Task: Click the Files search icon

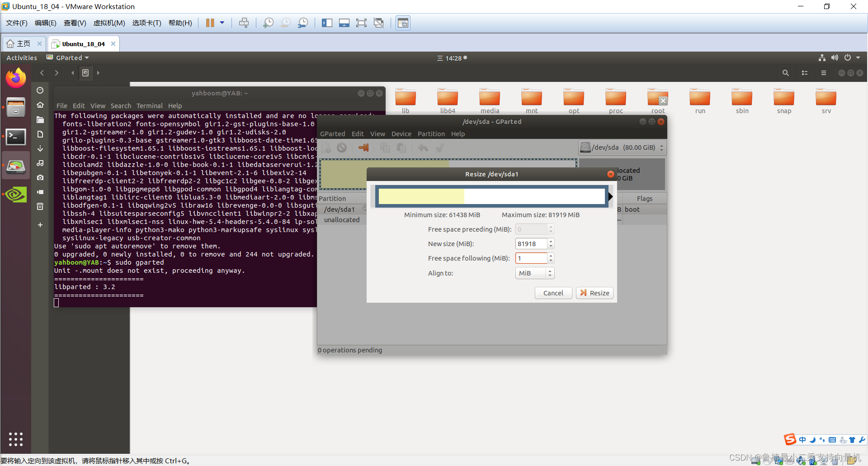Action: point(786,73)
